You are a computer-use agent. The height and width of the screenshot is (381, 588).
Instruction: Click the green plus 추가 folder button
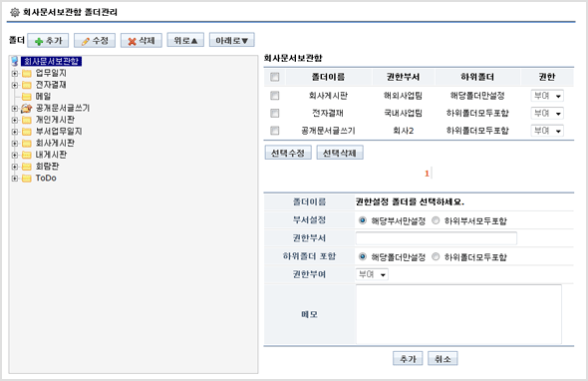coord(48,41)
